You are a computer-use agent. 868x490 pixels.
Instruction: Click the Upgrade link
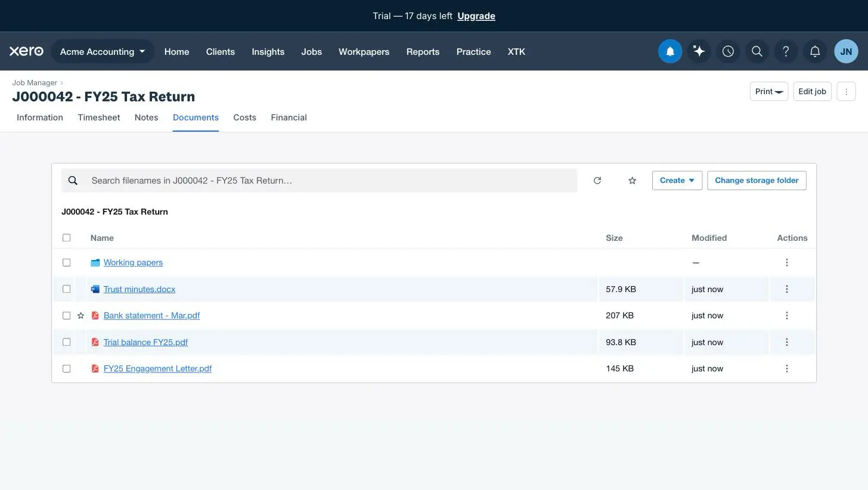[x=476, y=16]
